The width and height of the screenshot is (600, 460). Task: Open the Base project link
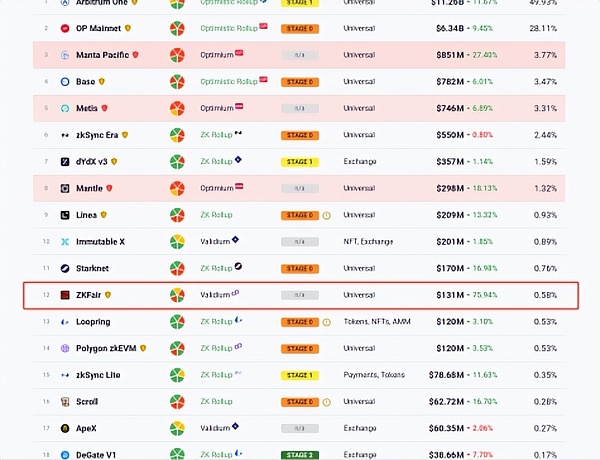[x=86, y=81]
